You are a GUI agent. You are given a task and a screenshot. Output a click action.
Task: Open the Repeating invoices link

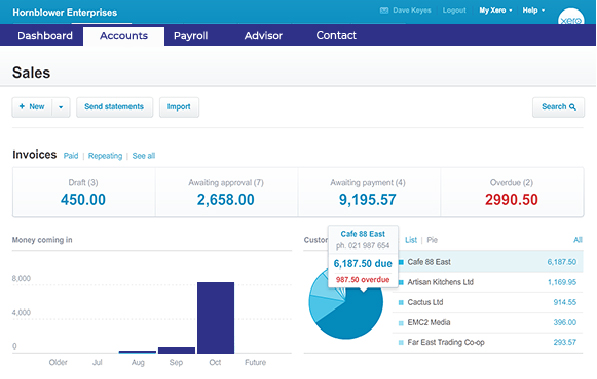(x=105, y=156)
